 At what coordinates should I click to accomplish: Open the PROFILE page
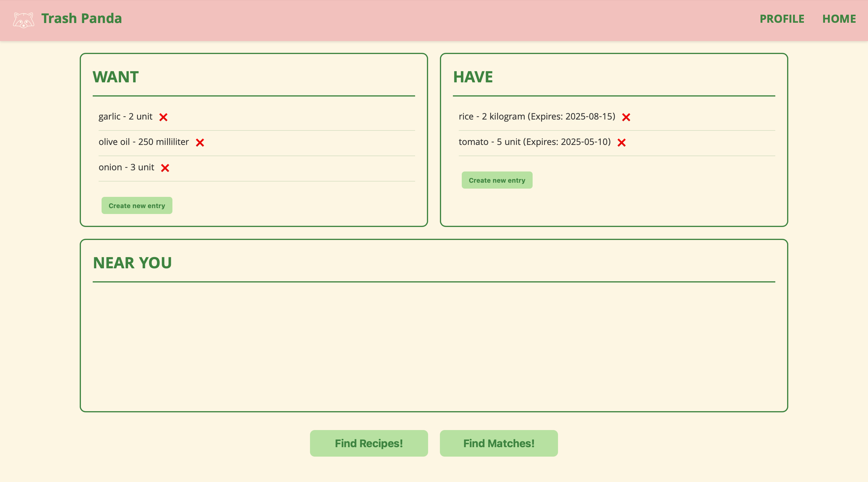click(x=782, y=19)
